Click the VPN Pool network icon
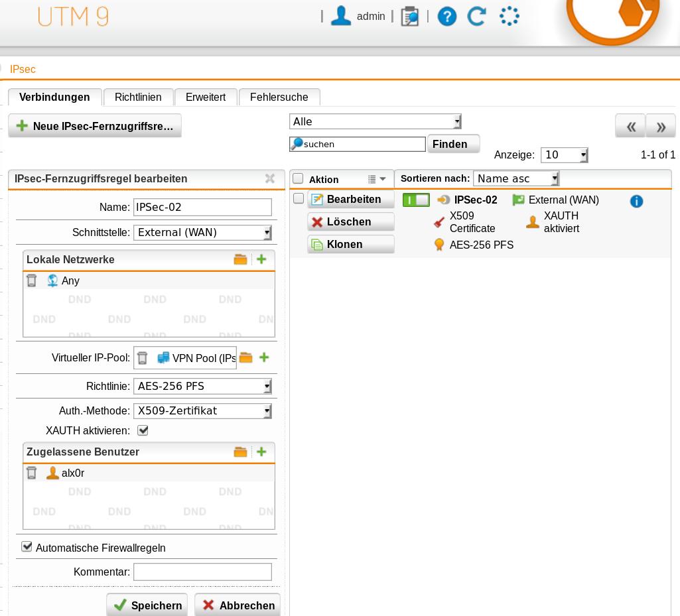This screenshot has width=680, height=616. [163, 358]
